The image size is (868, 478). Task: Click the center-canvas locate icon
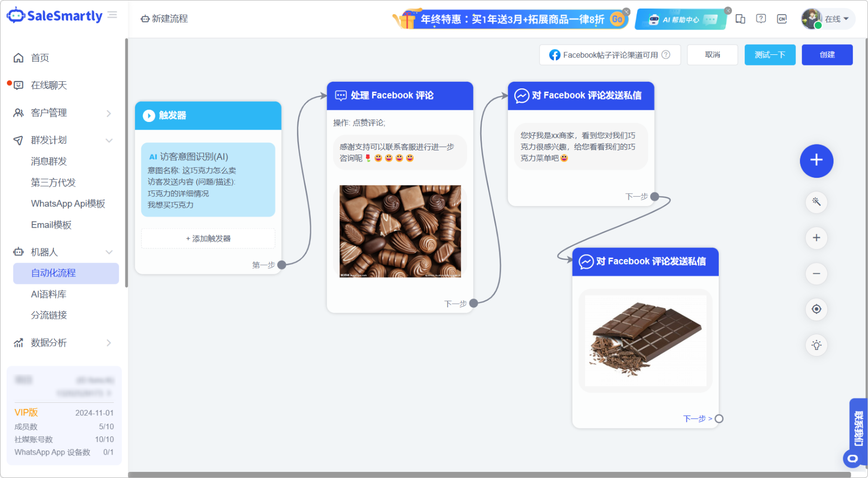point(816,309)
